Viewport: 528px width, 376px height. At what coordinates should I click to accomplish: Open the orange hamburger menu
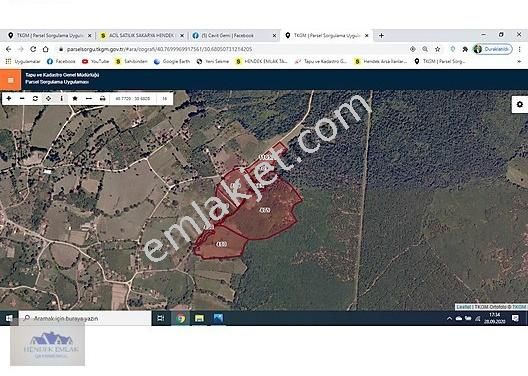point(10,80)
